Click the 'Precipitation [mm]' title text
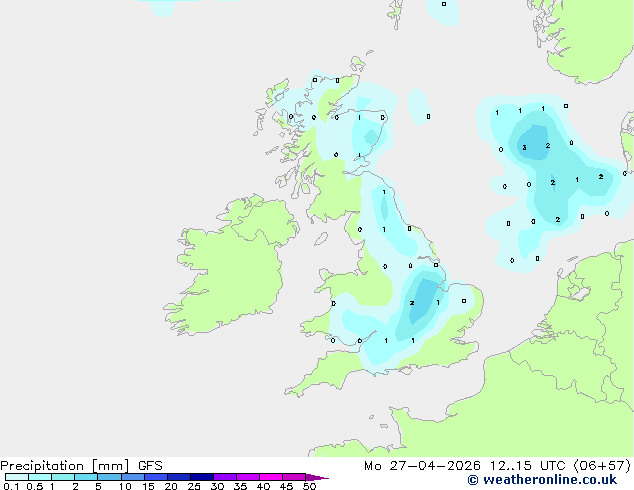This screenshot has height=490, width=634. point(65,466)
